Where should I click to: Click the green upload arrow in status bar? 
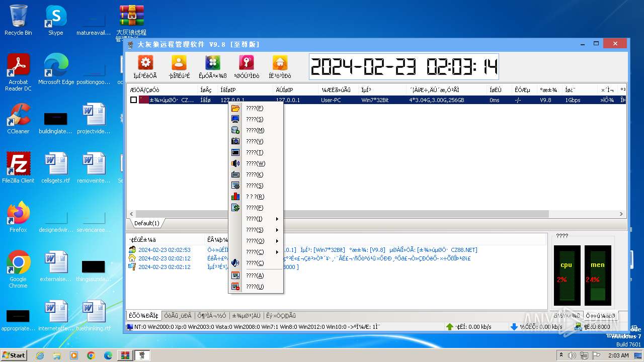click(450, 327)
